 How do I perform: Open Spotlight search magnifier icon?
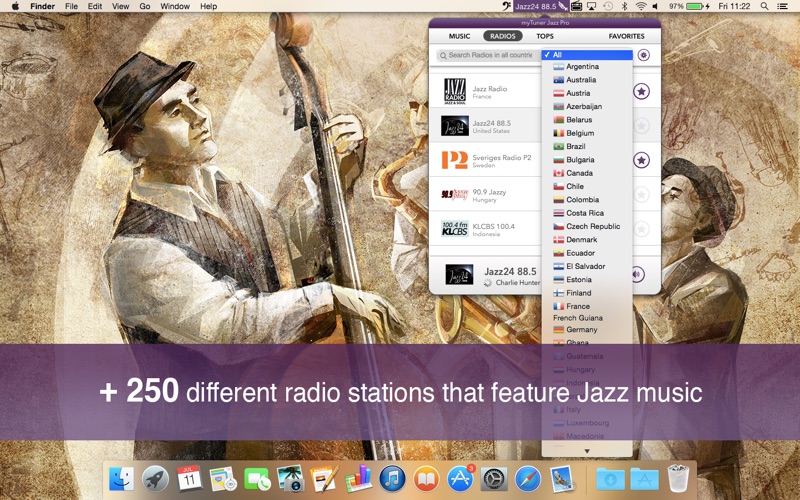(x=764, y=6)
